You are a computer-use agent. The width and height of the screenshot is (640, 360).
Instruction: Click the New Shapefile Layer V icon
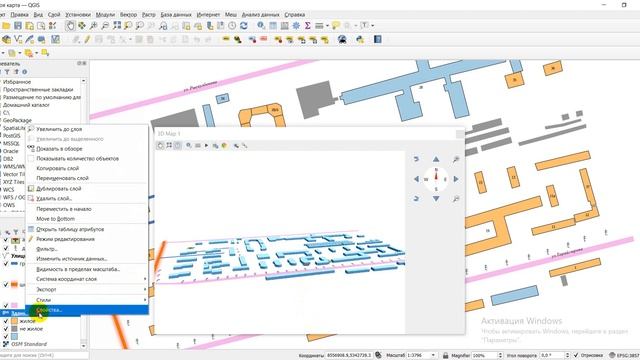[18, 40]
